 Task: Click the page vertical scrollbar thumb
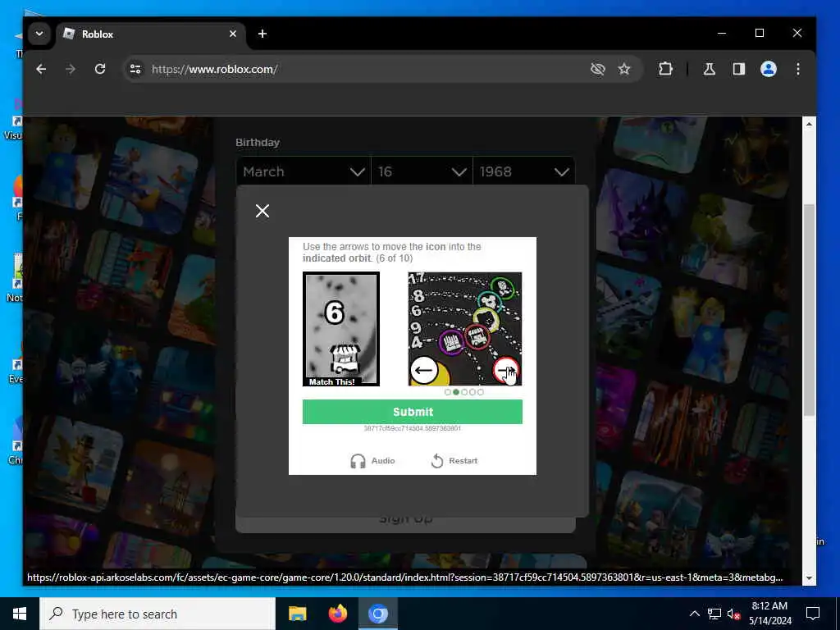809,309
